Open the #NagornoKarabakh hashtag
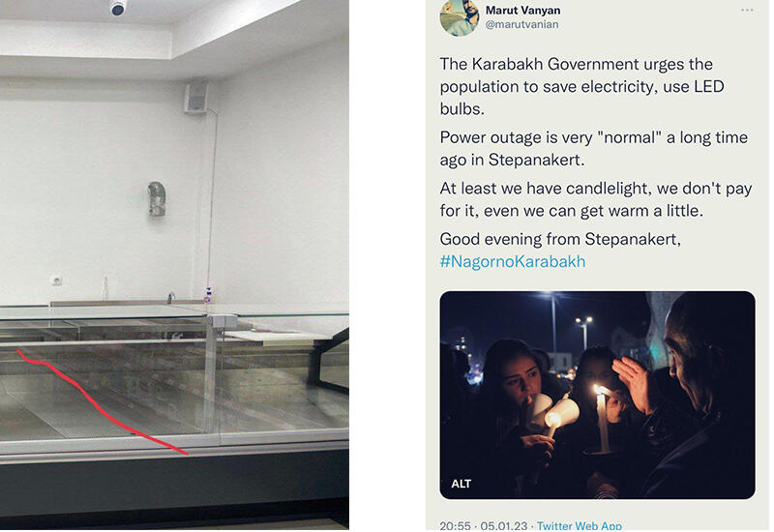 click(x=513, y=261)
